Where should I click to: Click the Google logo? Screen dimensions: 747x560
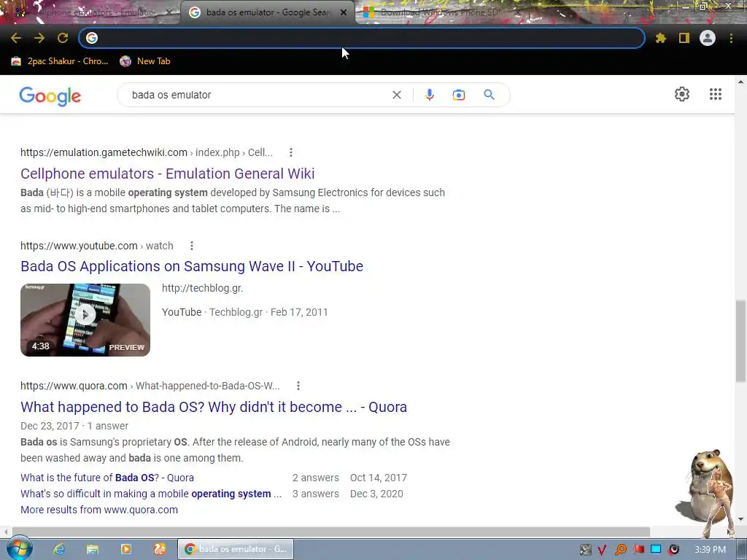coord(50,96)
